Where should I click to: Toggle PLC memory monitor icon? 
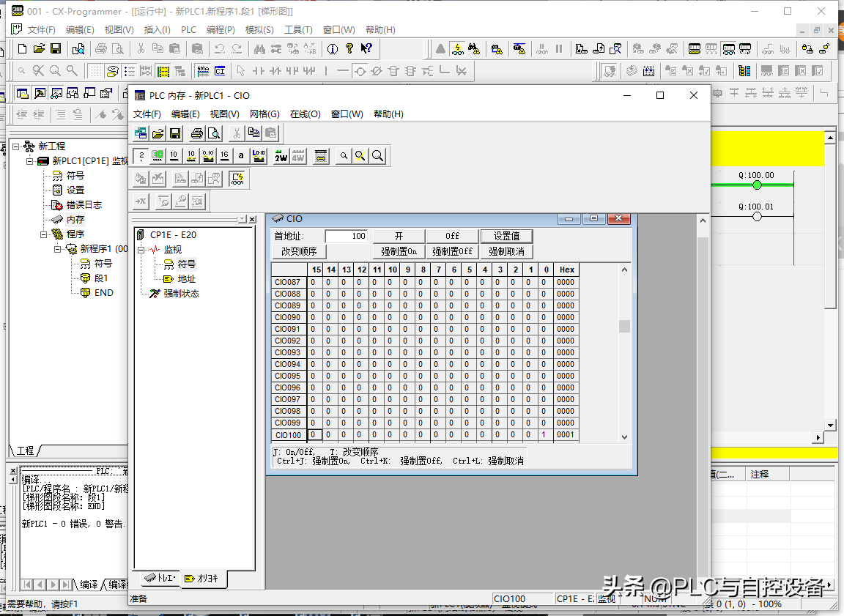(x=237, y=179)
